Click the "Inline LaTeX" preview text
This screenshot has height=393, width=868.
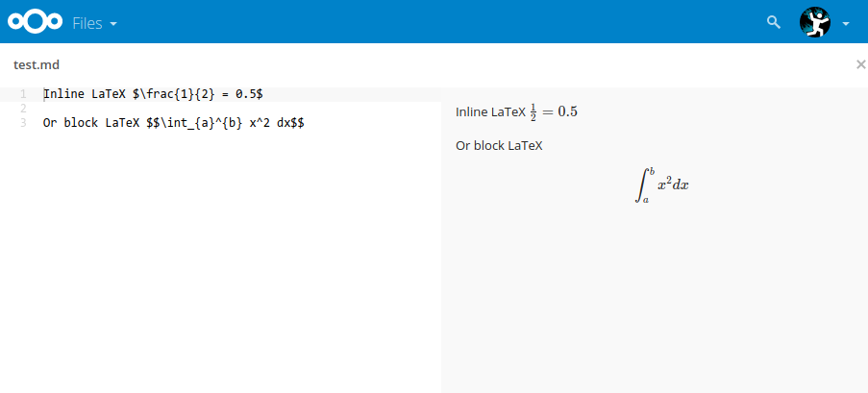point(490,111)
